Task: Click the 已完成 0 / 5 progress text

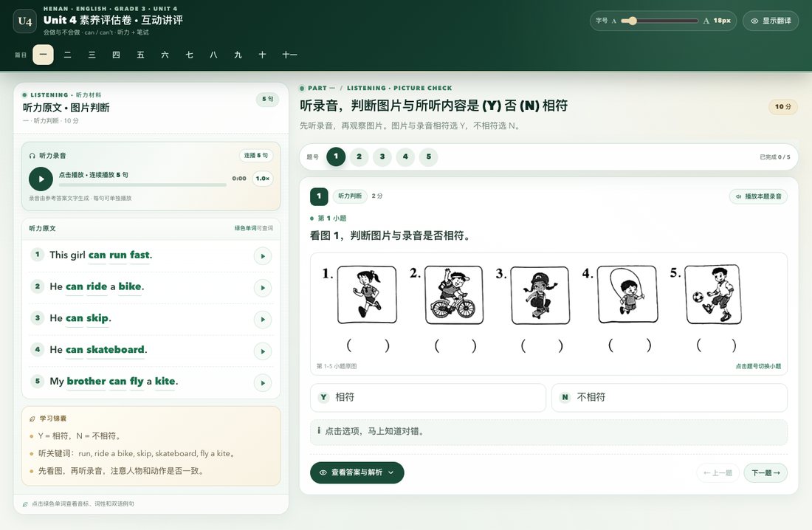Action: [x=774, y=157]
